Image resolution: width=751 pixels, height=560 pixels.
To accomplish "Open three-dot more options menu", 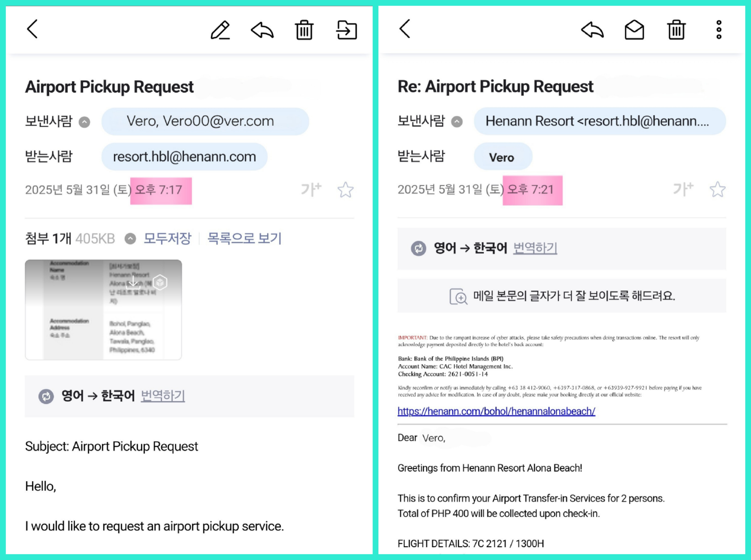I will click(718, 30).
